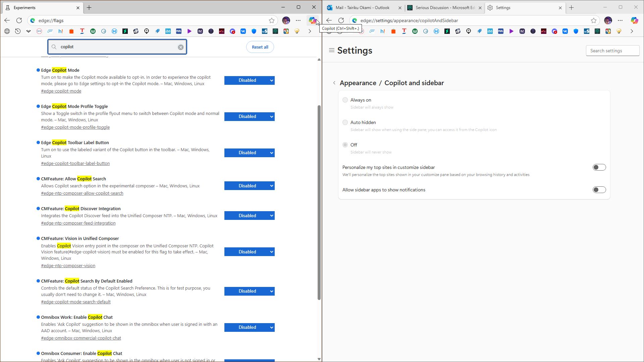Open a new tab in the flags window
The height and width of the screenshot is (362, 644).
point(89,7)
